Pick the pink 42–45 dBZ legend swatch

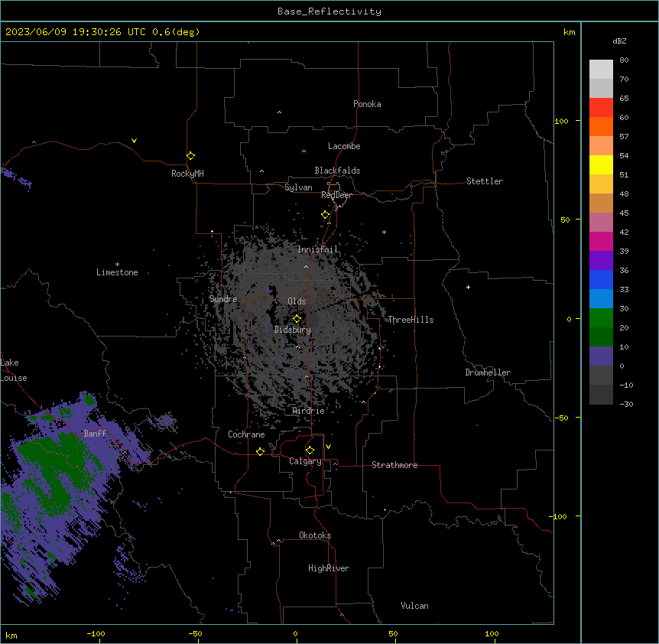pyautogui.click(x=601, y=223)
